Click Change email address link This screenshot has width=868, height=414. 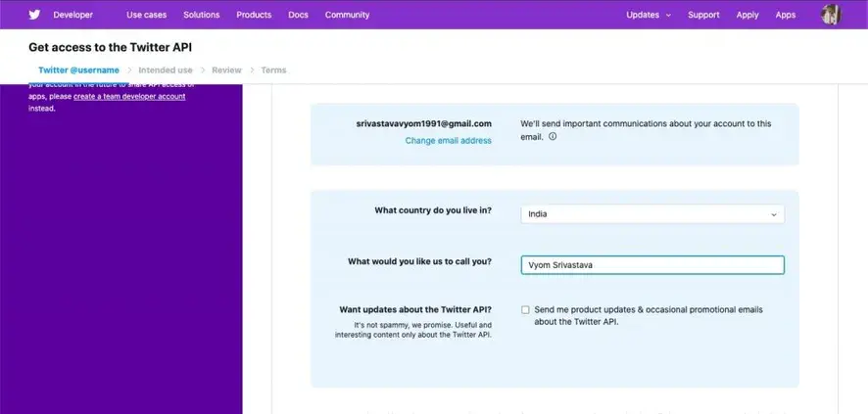(x=448, y=141)
